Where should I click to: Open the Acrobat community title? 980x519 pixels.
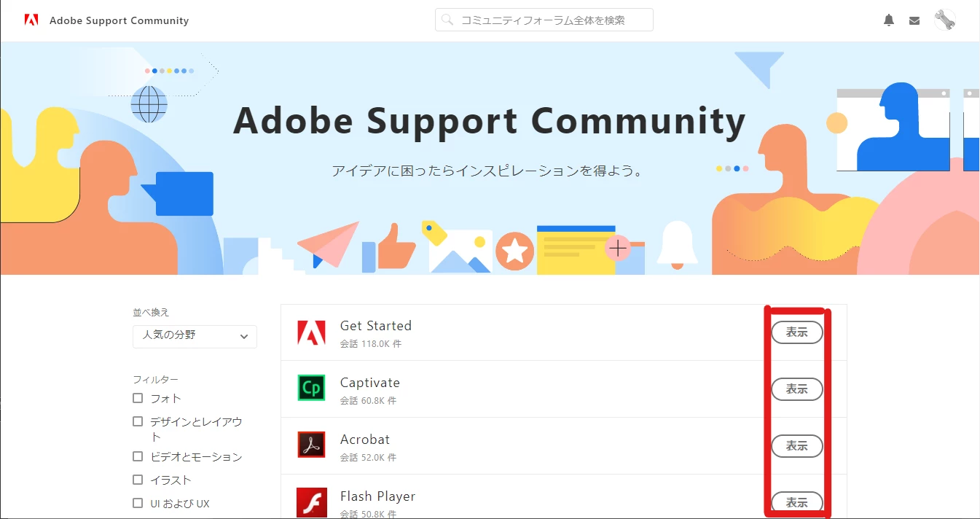point(365,440)
